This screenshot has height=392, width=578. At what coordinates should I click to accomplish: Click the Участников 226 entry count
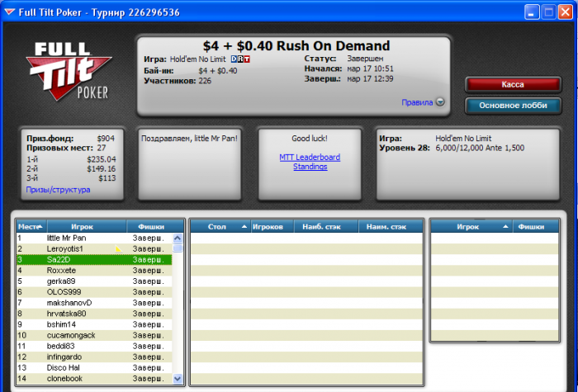pyautogui.click(x=178, y=81)
